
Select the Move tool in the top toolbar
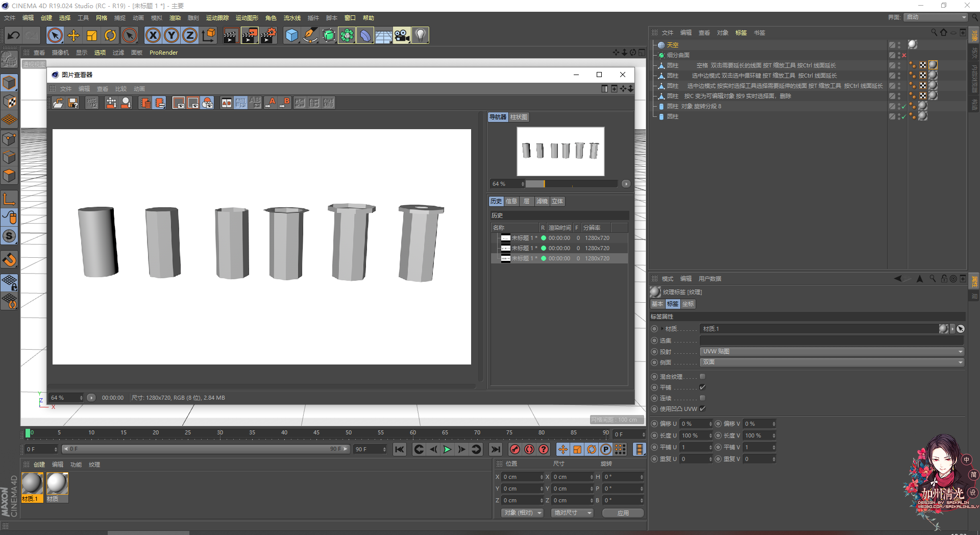coord(73,35)
